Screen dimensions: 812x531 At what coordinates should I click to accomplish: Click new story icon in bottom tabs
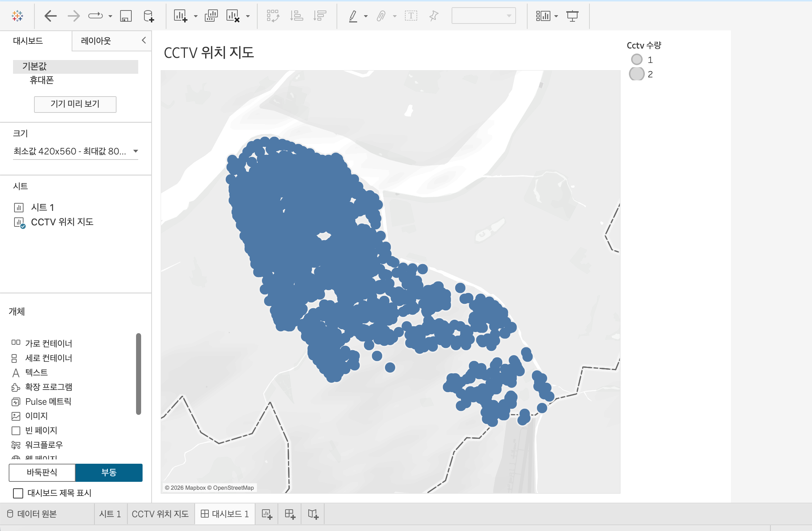coord(313,514)
